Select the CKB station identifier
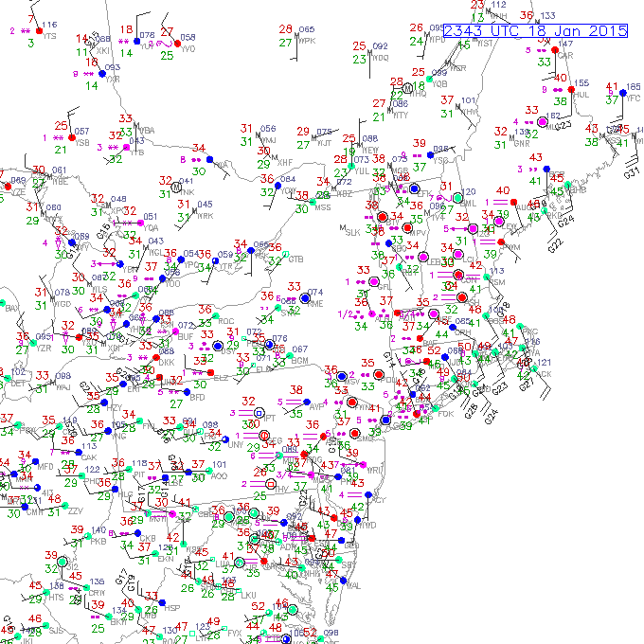Image resolution: width=644 pixels, height=644 pixels. click(148, 538)
